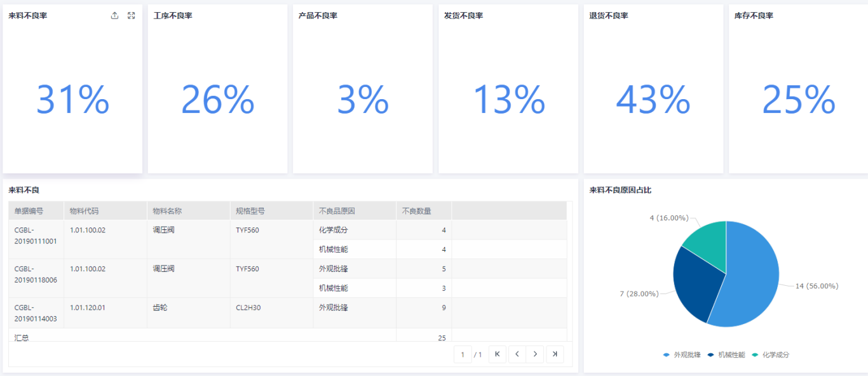The height and width of the screenshot is (376, 868).
Task: Jump to the last table page
Action: 555,354
